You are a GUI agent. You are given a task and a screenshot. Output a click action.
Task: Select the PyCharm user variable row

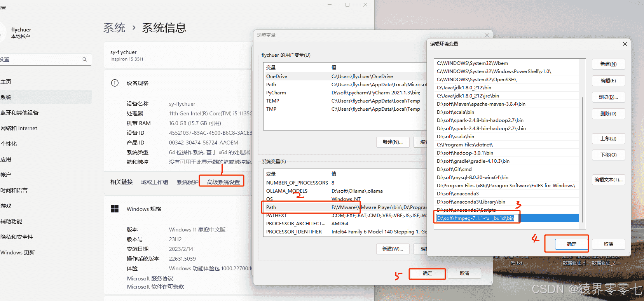[x=345, y=93]
